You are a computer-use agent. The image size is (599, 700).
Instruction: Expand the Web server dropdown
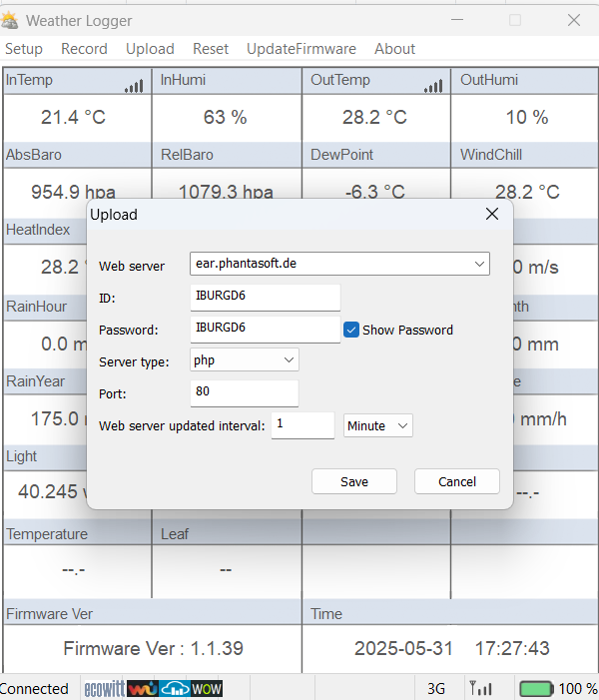pos(479,264)
